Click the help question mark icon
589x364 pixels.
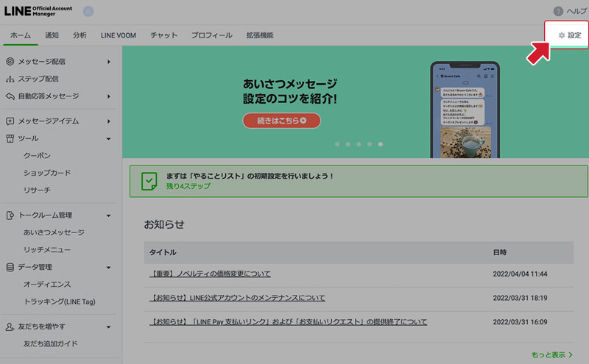tap(558, 11)
